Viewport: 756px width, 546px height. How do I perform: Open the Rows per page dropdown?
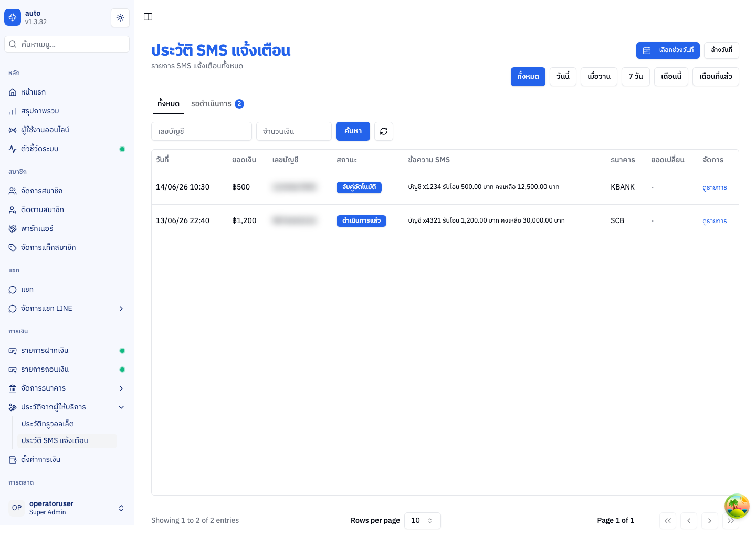click(x=423, y=521)
